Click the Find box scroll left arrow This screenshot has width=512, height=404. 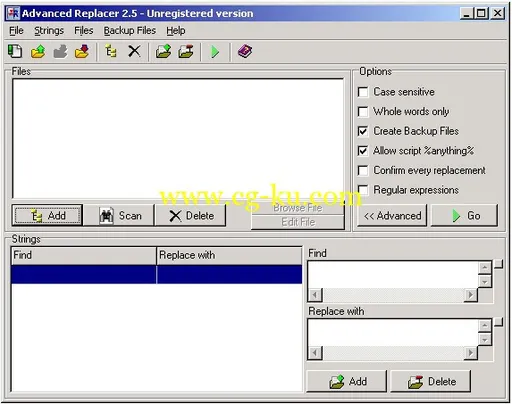coord(315,295)
